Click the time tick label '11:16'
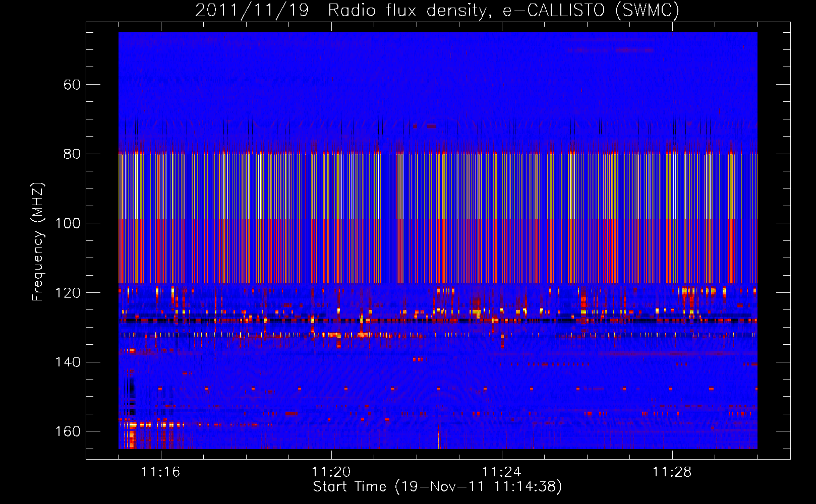The width and height of the screenshot is (816, 504). click(x=161, y=472)
